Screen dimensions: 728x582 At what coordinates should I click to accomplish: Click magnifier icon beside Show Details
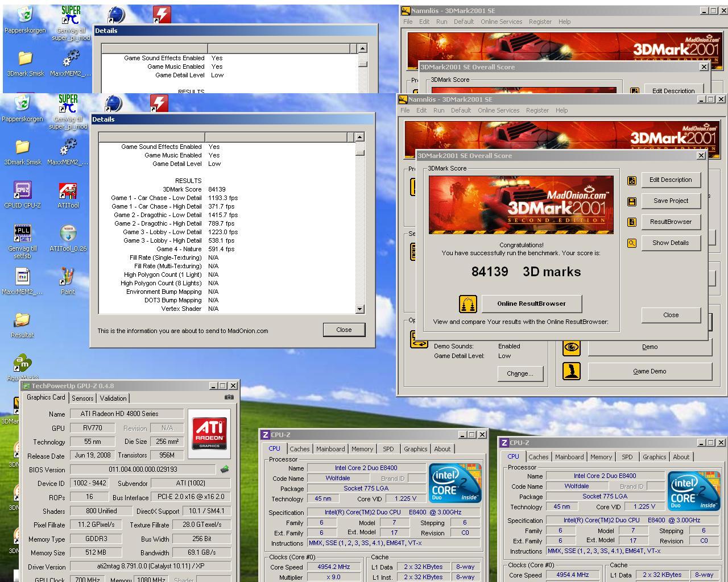631,243
